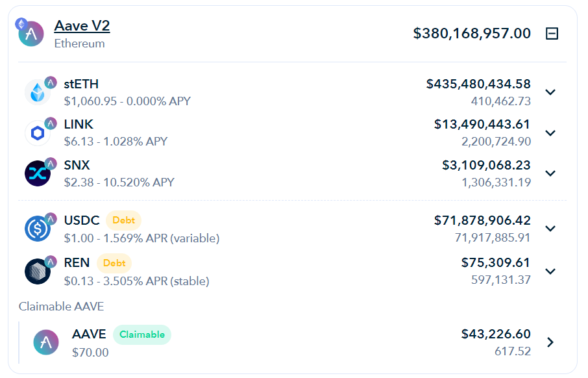Open the claimable AAVE reward arrow

click(550, 342)
